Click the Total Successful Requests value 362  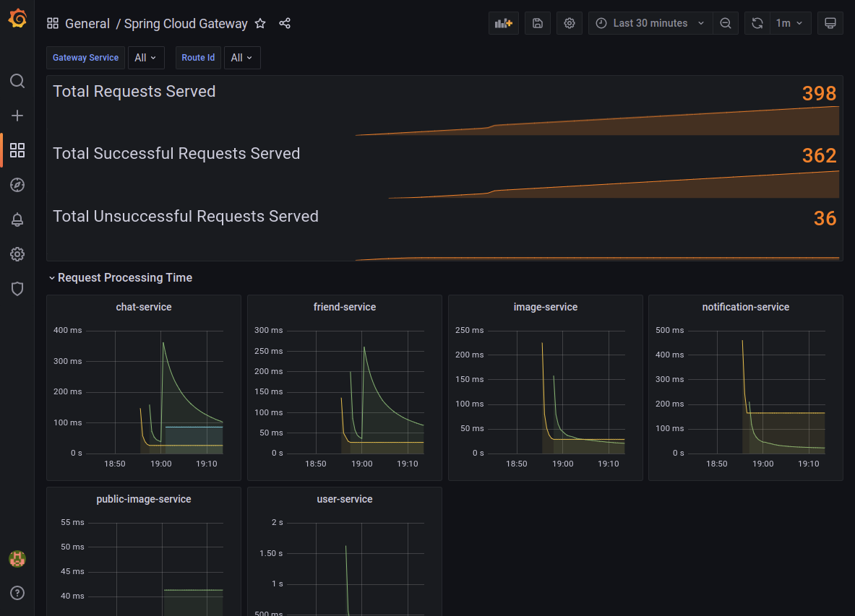(x=819, y=156)
